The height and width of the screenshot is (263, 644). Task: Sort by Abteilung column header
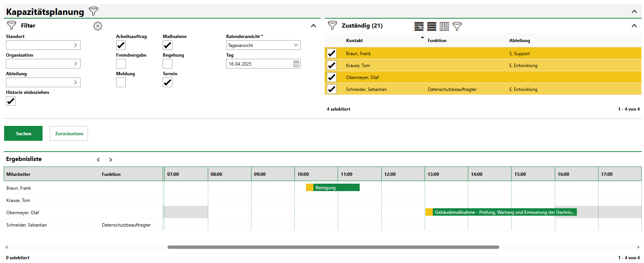tap(519, 41)
